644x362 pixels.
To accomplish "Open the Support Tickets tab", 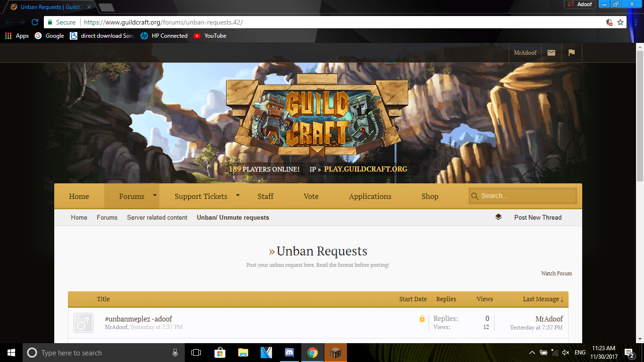I will point(201,197).
